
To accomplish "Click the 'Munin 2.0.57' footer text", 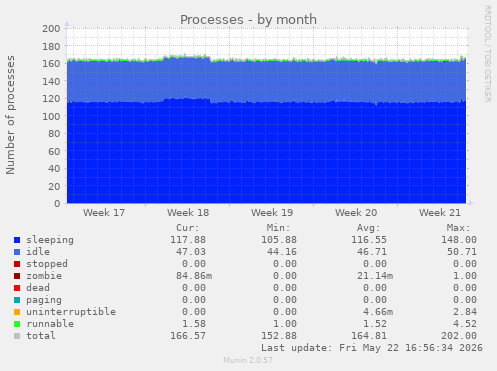I will pyautogui.click(x=248, y=360).
